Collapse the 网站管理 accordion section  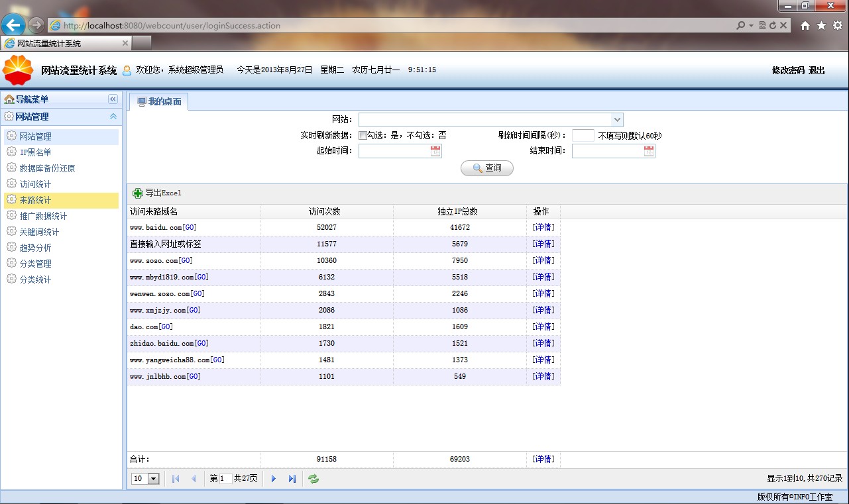(x=113, y=117)
